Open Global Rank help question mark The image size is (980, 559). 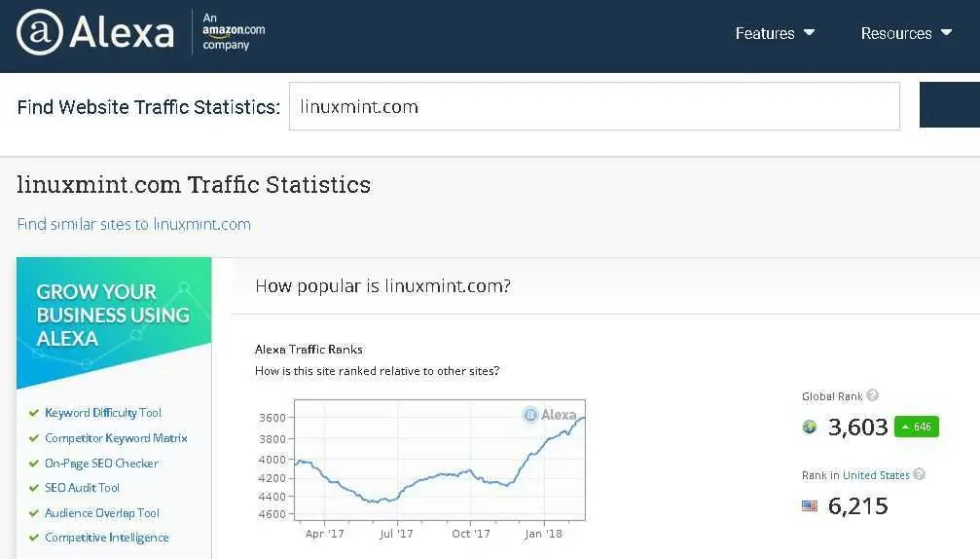tap(873, 395)
